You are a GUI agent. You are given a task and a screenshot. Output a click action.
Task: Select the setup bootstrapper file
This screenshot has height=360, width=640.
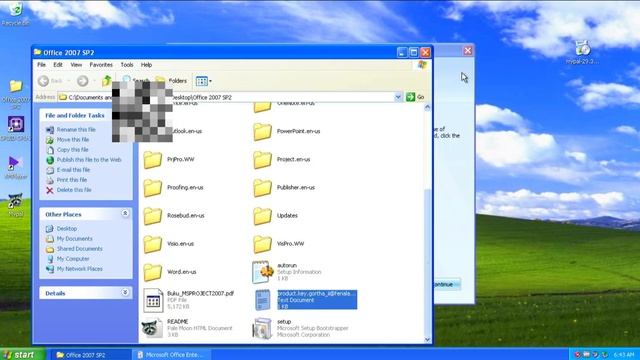pos(300,328)
